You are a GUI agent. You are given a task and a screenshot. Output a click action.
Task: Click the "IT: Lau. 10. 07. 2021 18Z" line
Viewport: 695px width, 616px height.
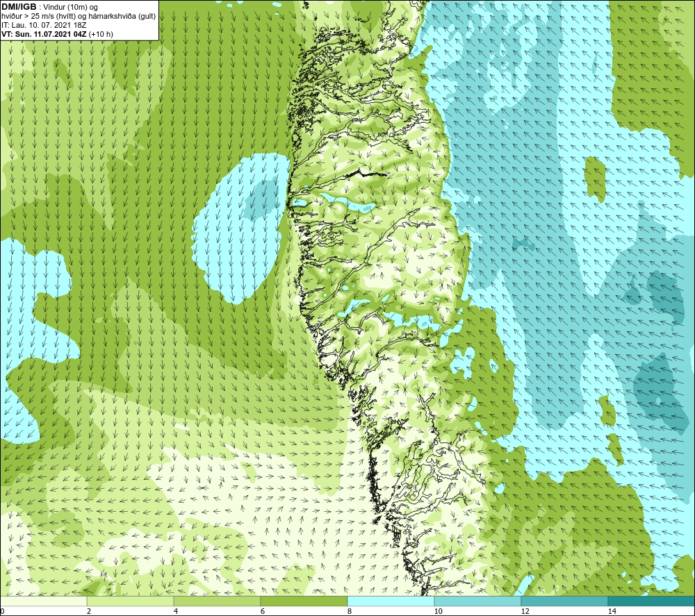pyautogui.click(x=44, y=25)
